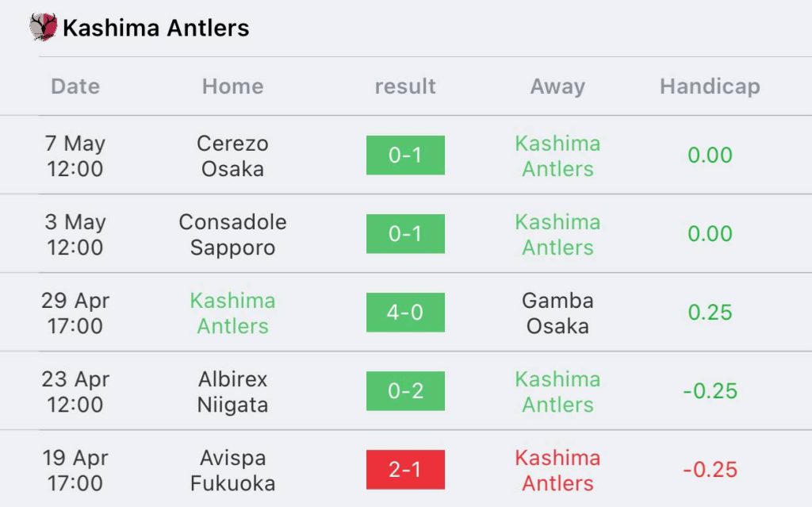Click the result column header

point(405,86)
